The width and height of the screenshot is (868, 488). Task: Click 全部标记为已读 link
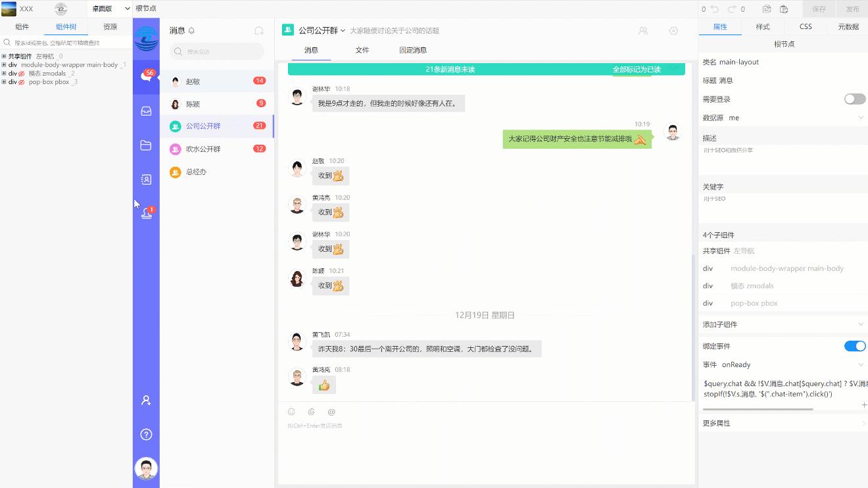tap(637, 69)
